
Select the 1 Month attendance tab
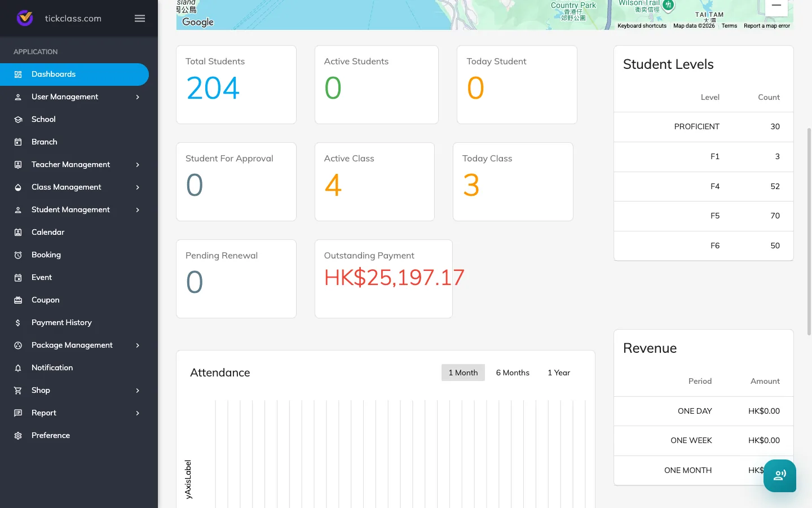(463, 373)
